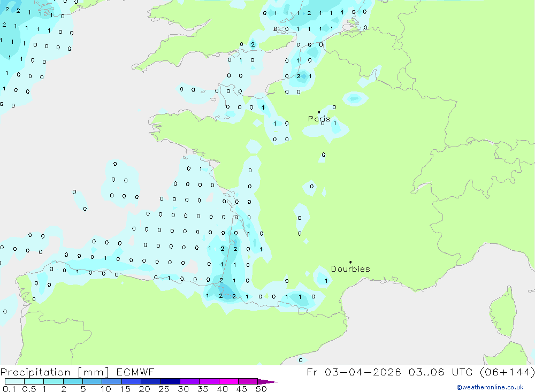Screen dimensions: 535x392
Task: Pick the legend swatch between 15 and 20
Action: 132,381
